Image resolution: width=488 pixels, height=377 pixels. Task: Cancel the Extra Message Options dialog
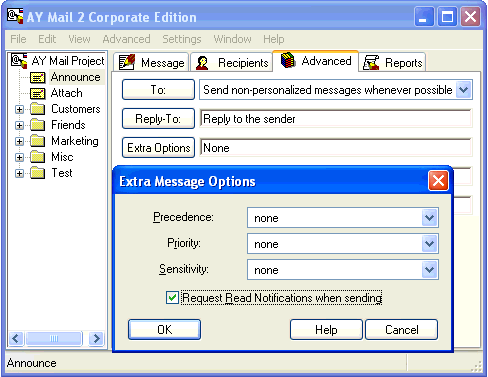point(401,330)
